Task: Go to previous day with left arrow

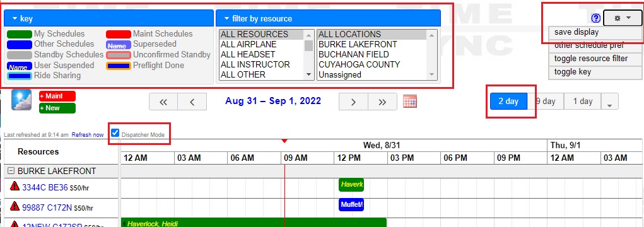Action: click(x=192, y=102)
